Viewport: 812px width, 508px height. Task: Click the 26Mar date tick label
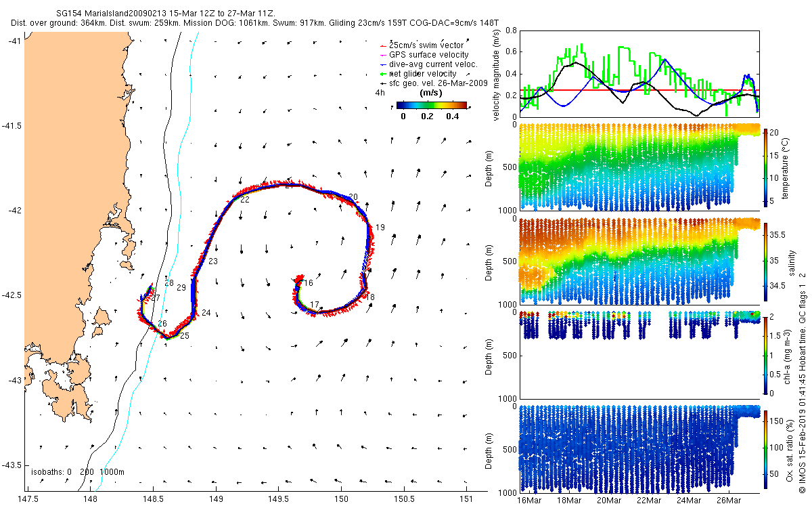(729, 501)
